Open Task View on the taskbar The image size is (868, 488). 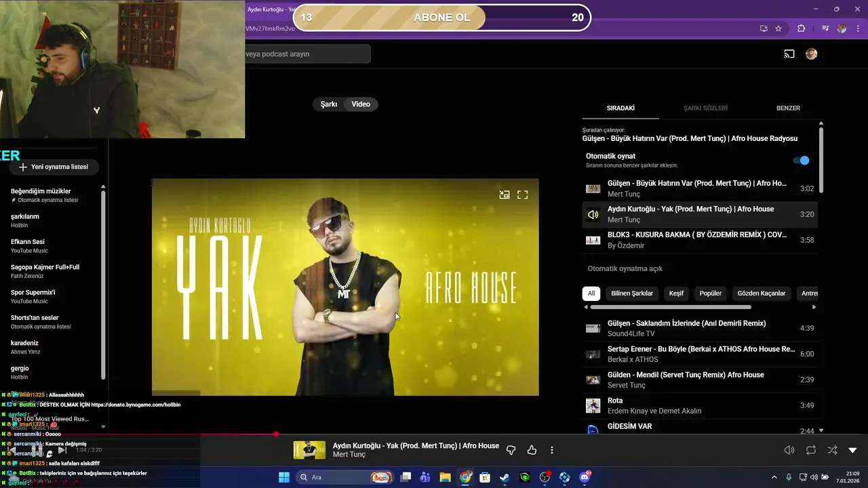point(406,477)
